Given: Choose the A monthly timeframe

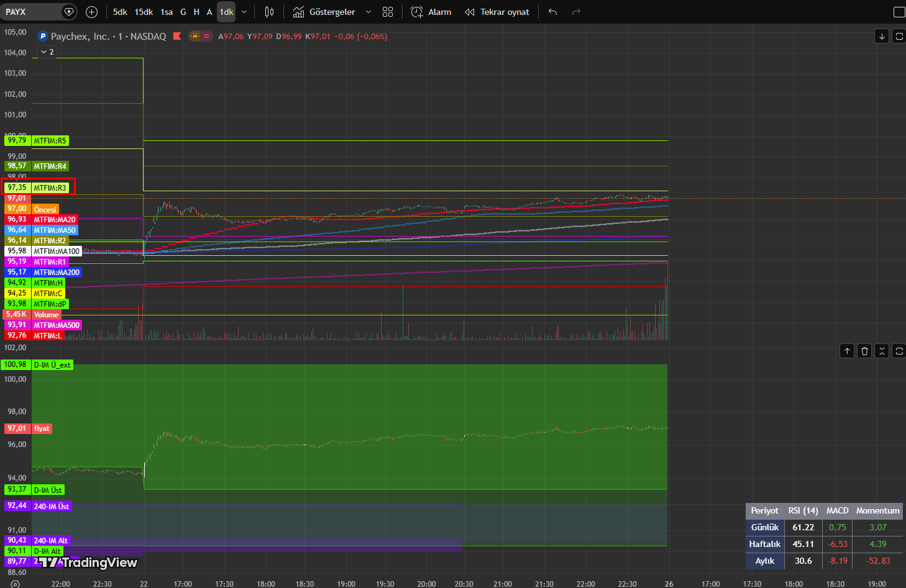Looking at the screenshot, I should (x=209, y=12).
